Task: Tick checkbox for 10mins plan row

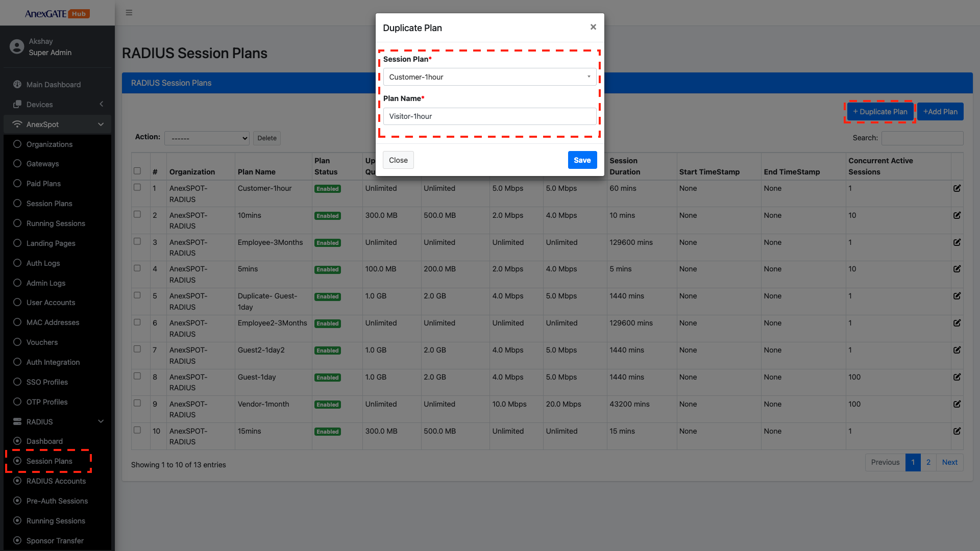Action: (137, 214)
